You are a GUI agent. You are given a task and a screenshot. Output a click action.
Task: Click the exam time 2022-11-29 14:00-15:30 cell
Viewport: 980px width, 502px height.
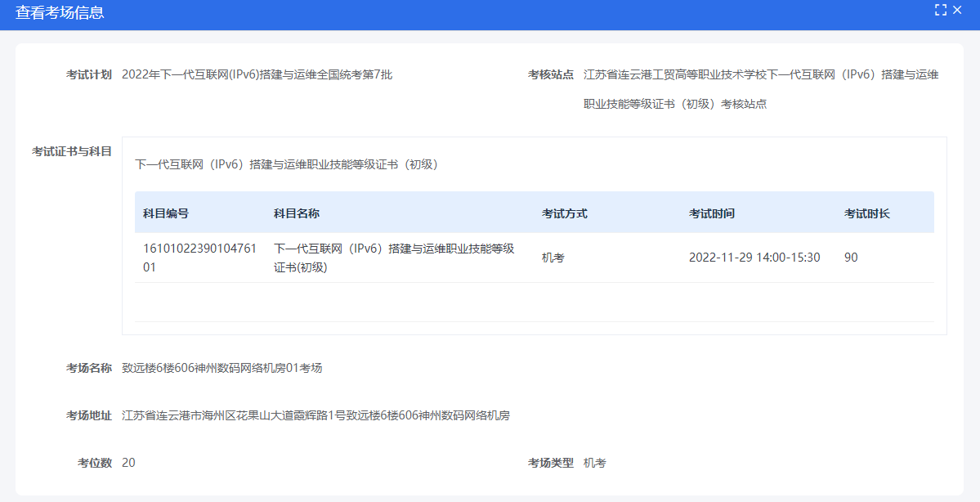point(754,258)
